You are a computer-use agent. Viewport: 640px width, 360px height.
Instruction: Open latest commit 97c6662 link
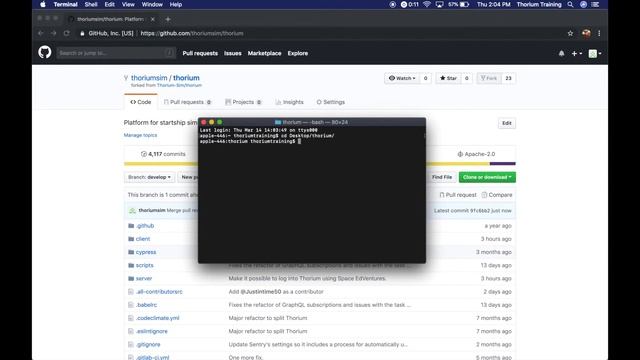(479, 211)
